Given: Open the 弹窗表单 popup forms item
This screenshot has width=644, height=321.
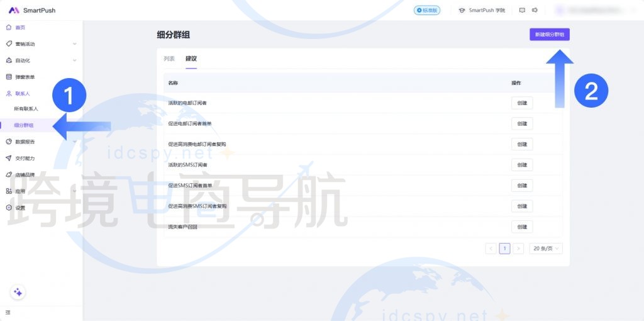Looking at the screenshot, I should pos(25,77).
